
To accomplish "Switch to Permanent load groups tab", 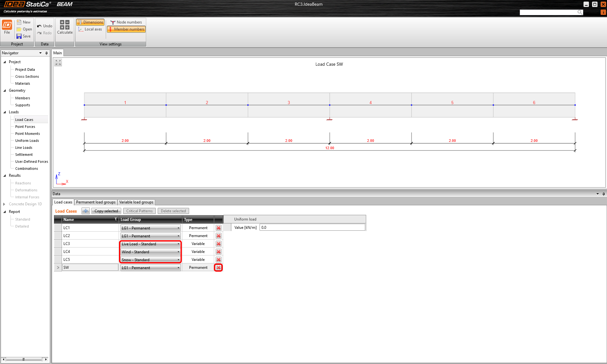I will tap(96, 202).
